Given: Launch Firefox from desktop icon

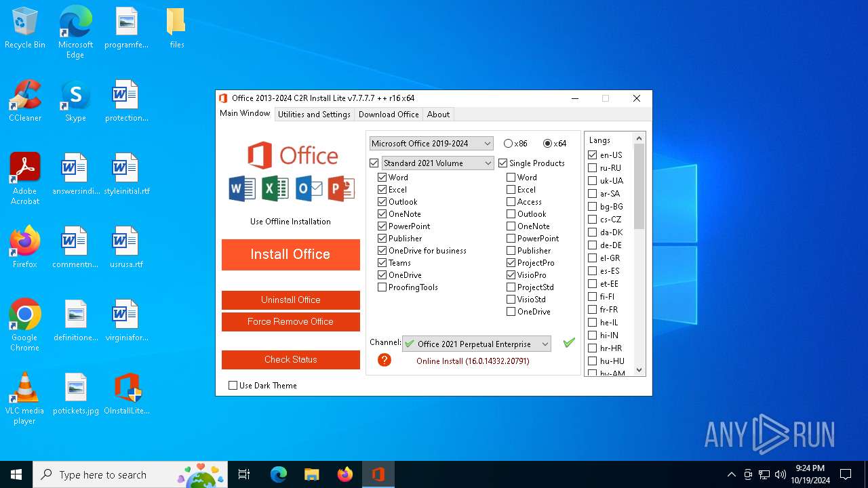Looking at the screenshot, I should 25,247.
